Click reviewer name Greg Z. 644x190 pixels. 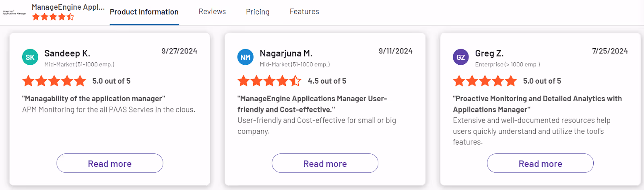489,53
